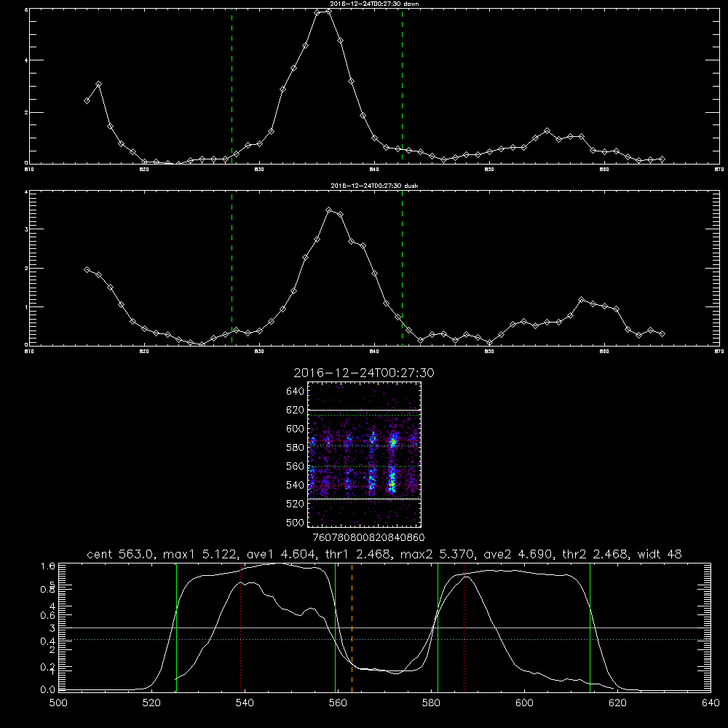This screenshot has height=728, width=728.
Task: Select 'widt 48' in the statistics line
Action: click(660, 554)
